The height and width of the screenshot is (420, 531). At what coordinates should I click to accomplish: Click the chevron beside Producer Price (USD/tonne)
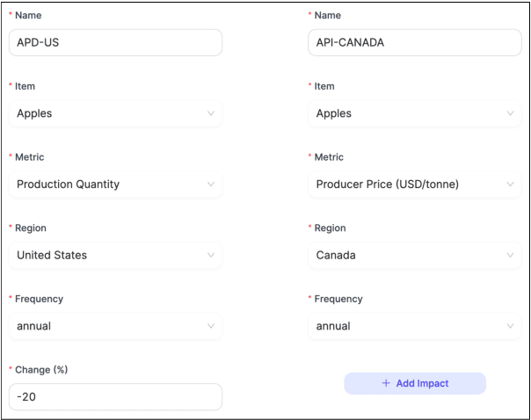[510, 185]
